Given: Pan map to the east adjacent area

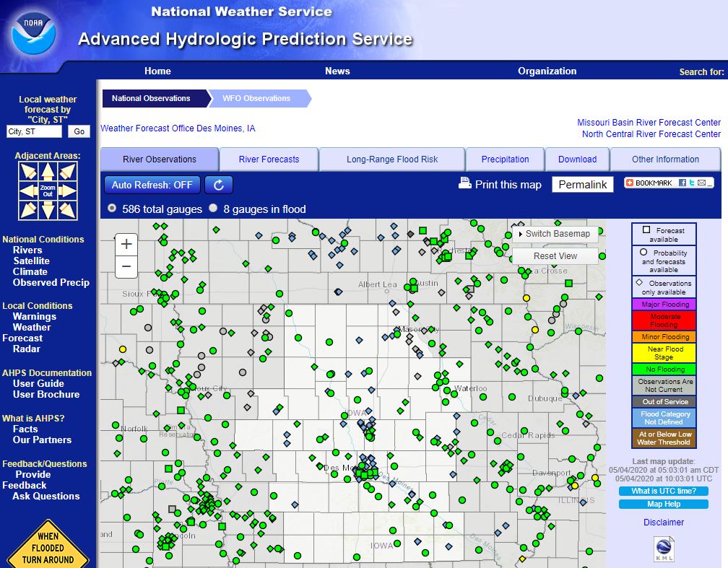Looking at the screenshot, I should point(67,191).
